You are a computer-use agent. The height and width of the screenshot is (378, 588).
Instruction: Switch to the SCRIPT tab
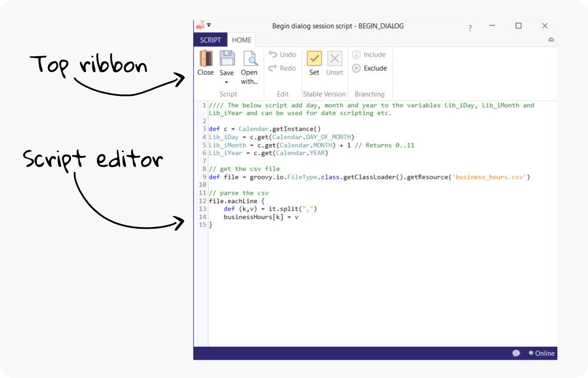pos(210,40)
